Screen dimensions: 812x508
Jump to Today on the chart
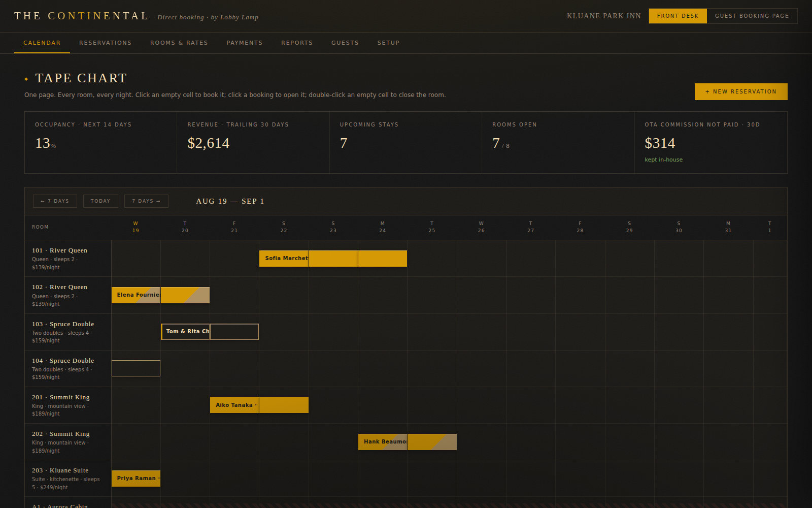(x=100, y=201)
